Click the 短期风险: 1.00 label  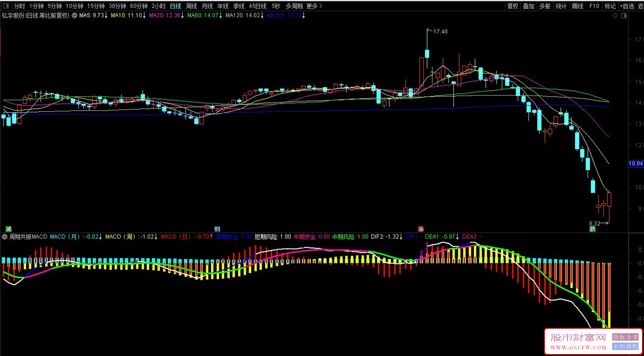pyautogui.click(x=273, y=237)
